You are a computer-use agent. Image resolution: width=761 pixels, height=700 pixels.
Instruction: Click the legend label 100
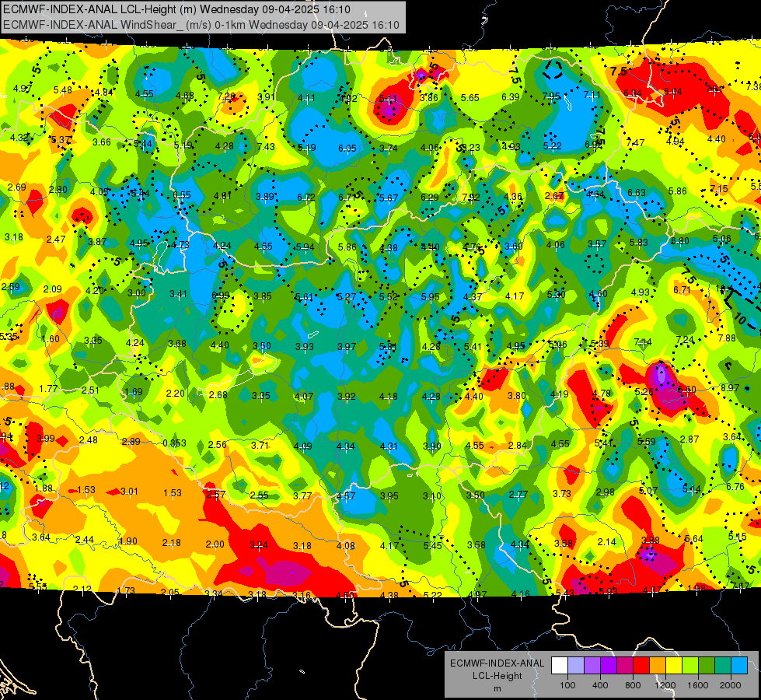coord(567,685)
